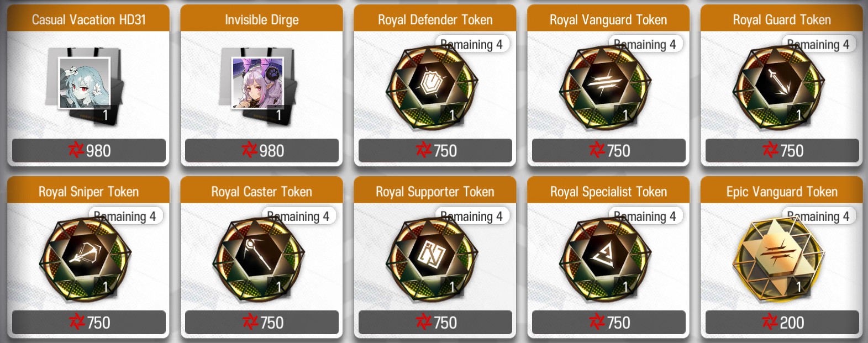868x343 pixels.
Task: Select the Royal Caster Token staff icon
Action: point(259,258)
